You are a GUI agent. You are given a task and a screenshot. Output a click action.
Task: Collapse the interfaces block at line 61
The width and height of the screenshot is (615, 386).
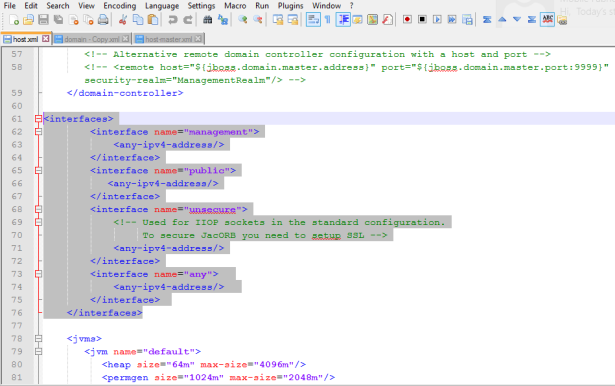point(38,119)
